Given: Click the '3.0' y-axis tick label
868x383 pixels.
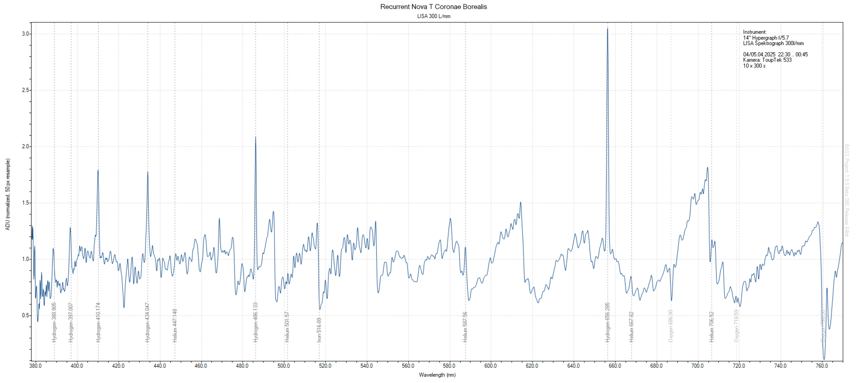Looking at the screenshot, I should (25, 34).
